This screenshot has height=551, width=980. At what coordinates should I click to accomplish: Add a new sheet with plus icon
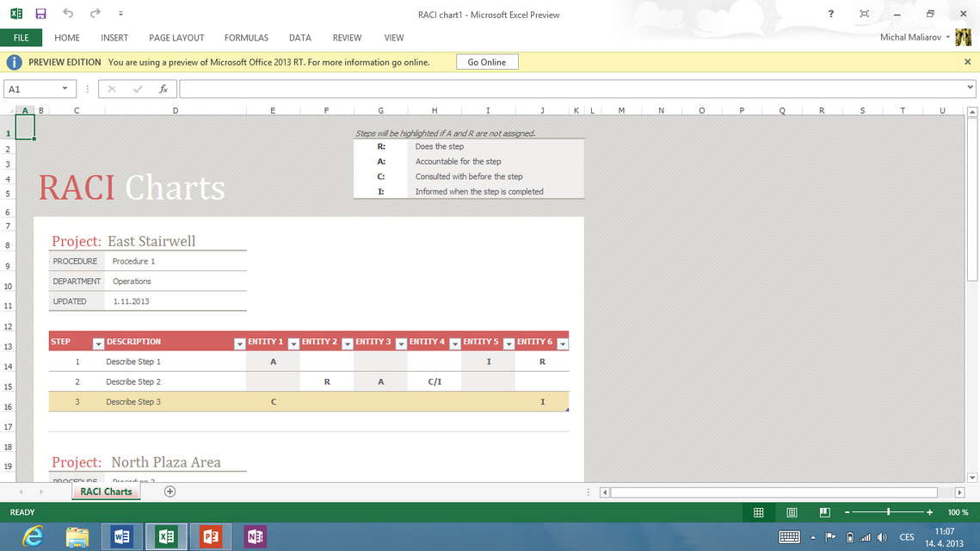point(169,492)
